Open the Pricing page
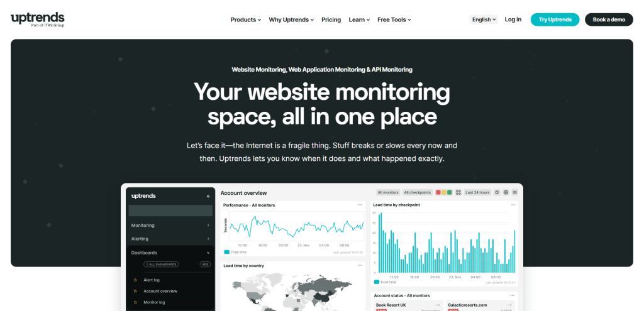Image resolution: width=644 pixels, height=311 pixels. coord(331,19)
